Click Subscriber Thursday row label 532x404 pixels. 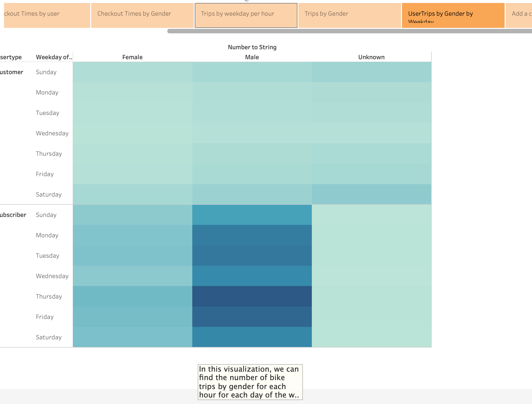49,297
